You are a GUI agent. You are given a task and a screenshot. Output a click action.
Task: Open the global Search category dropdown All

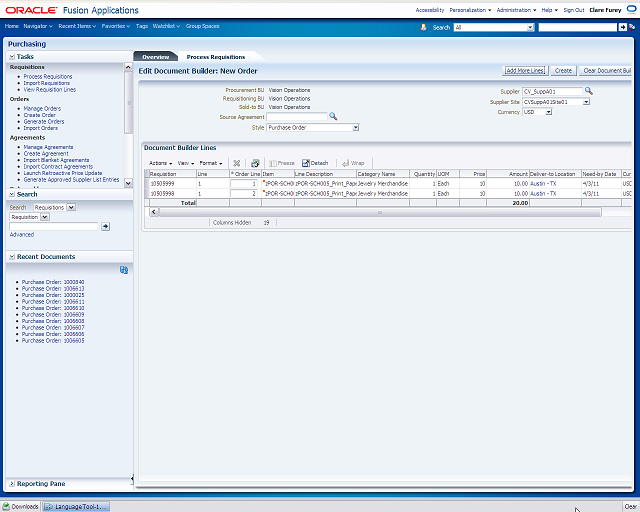tap(530, 27)
